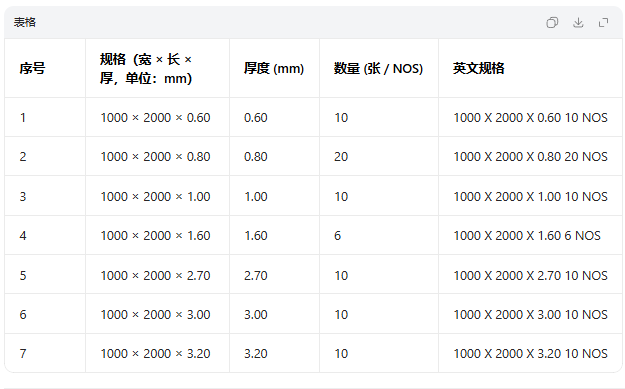The height and width of the screenshot is (389, 625).
Task: Click 1000 X 2000 X 0.60 10 NOS
Action: [531, 118]
